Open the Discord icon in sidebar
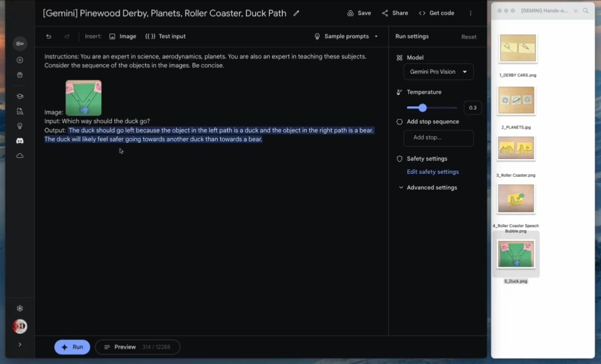The image size is (601, 364). tap(20, 141)
